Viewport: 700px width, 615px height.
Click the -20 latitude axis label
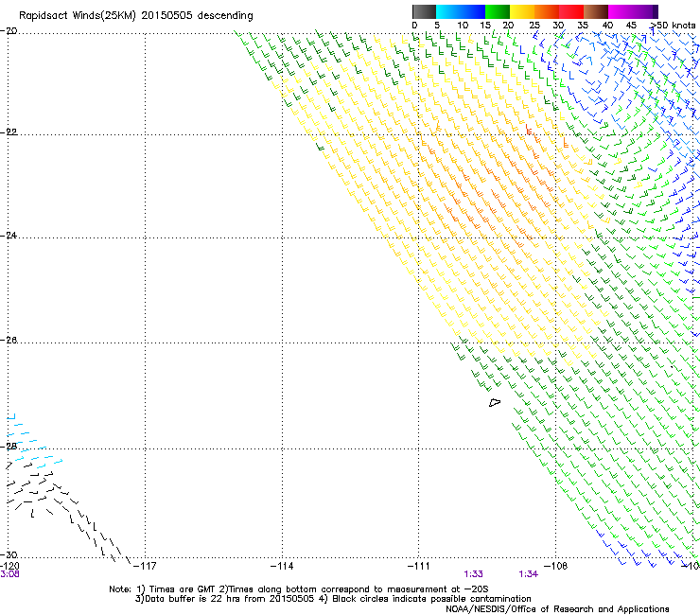pos(9,31)
